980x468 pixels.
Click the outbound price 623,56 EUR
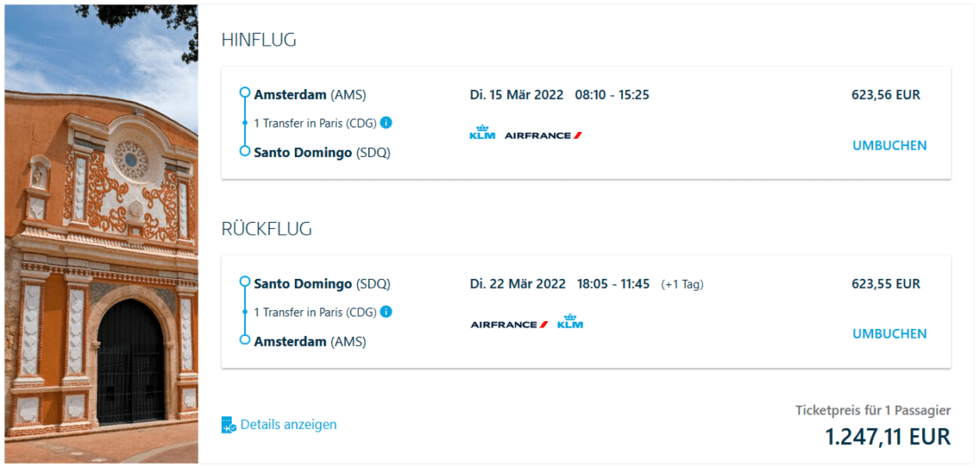[x=886, y=95]
